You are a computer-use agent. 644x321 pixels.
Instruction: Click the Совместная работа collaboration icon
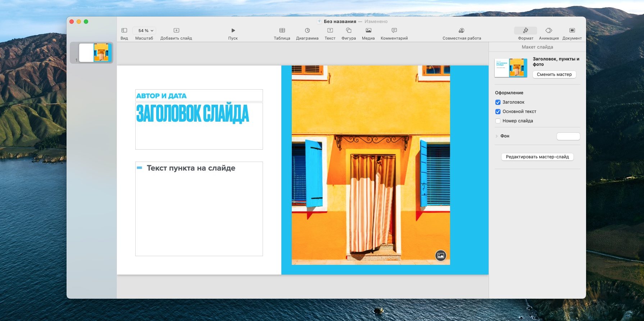click(x=462, y=31)
